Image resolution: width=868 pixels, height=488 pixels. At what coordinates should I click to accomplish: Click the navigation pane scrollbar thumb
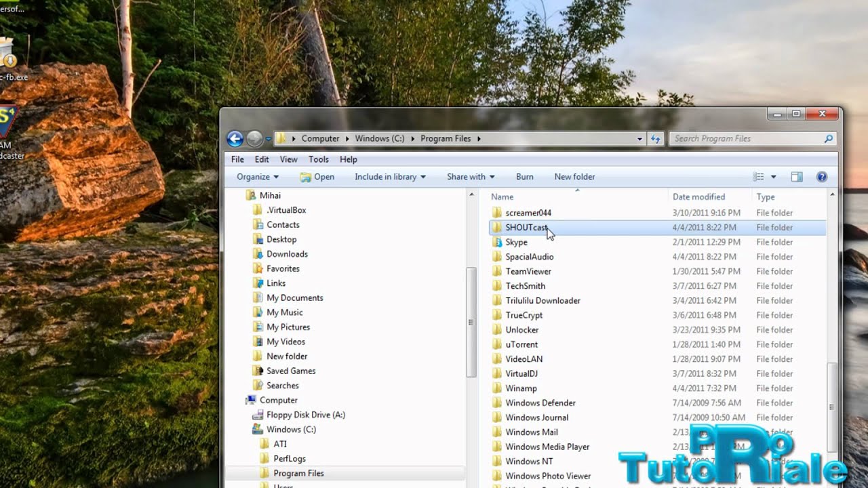point(471,323)
